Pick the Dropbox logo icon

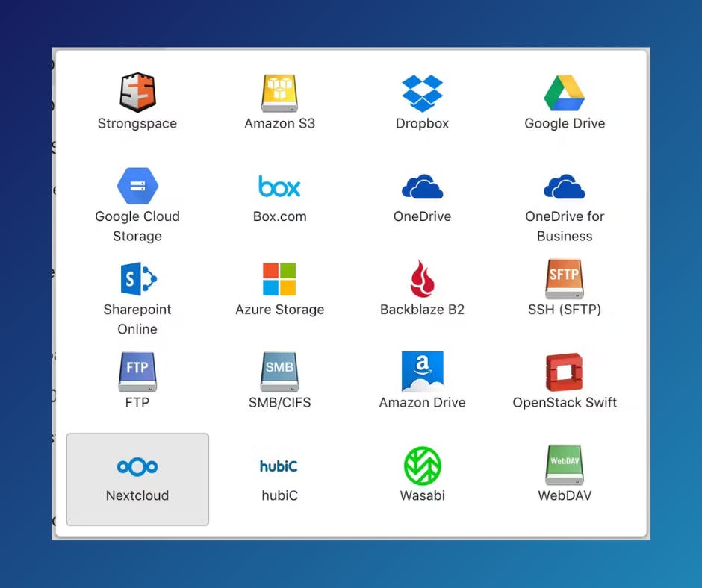[x=422, y=93]
